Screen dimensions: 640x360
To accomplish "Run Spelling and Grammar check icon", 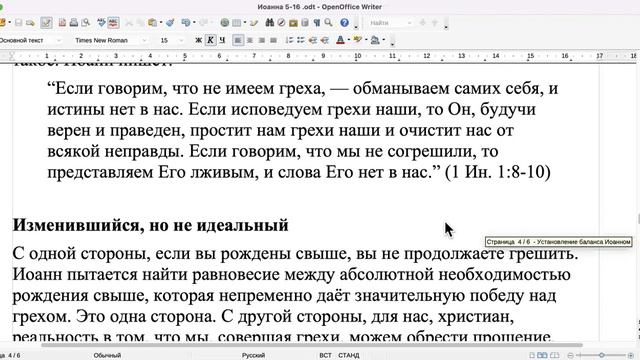I will 101,23.
